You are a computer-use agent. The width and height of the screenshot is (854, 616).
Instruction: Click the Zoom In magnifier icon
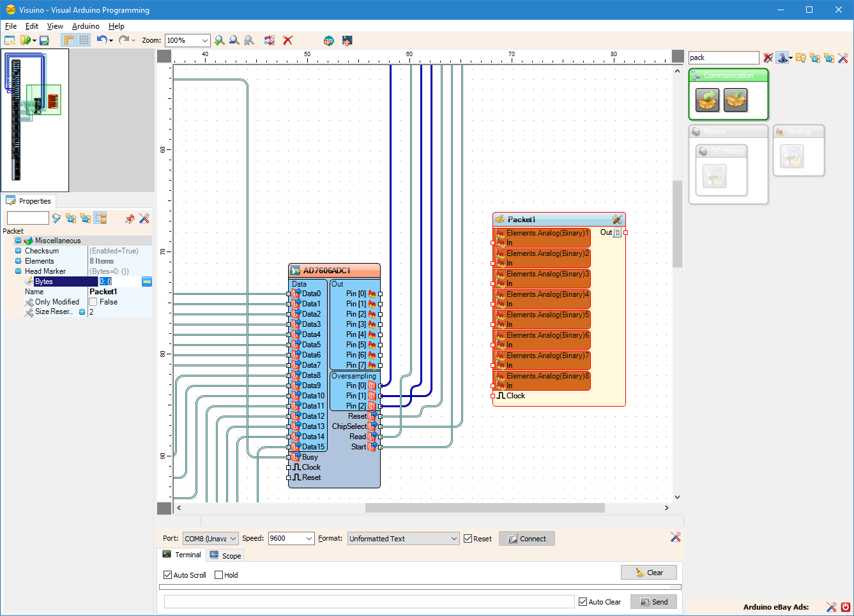(220, 40)
